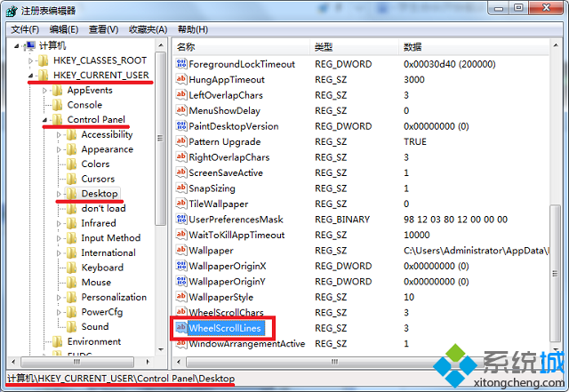
Task: Click the values pane scroll-up arrow
Action: click(x=556, y=45)
